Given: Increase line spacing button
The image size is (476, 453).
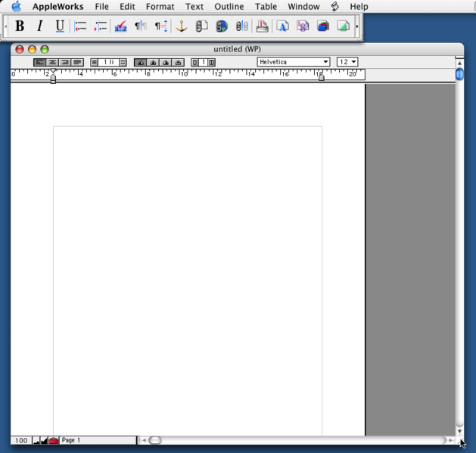Looking at the screenshot, I should click(123, 63).
